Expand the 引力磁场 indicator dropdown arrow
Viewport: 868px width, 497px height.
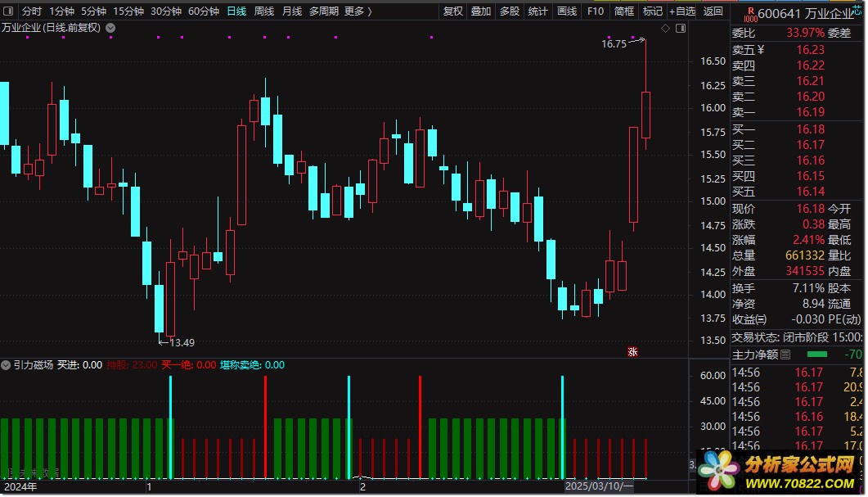tap(6, 365)
